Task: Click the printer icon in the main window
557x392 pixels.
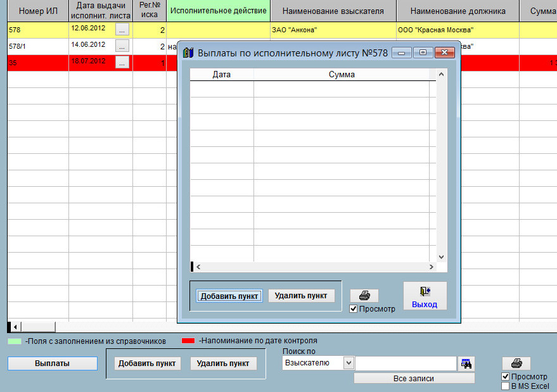Action: point(516,364)
